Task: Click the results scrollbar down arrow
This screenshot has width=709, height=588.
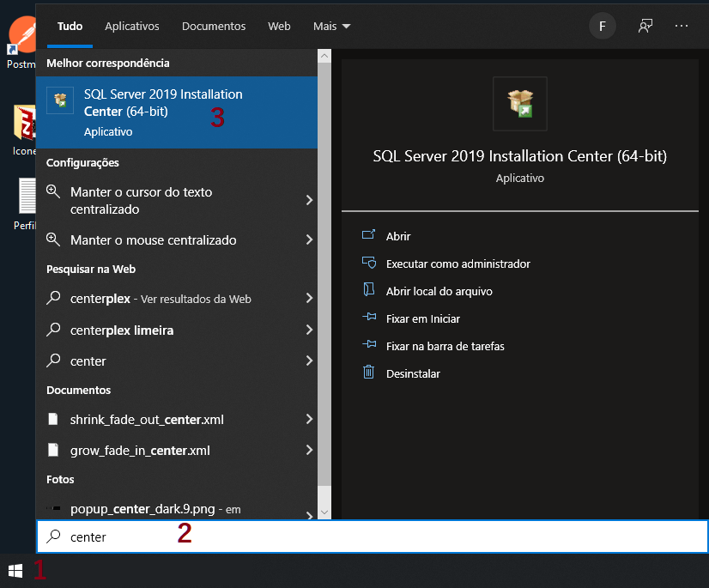Action: 324,512
